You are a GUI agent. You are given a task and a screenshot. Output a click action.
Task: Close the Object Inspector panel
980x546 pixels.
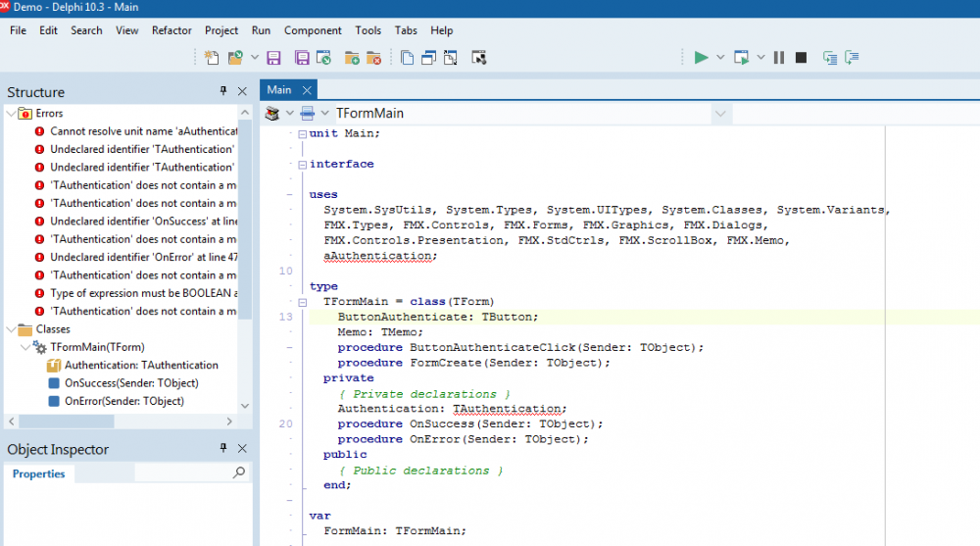tap(242, 448)
